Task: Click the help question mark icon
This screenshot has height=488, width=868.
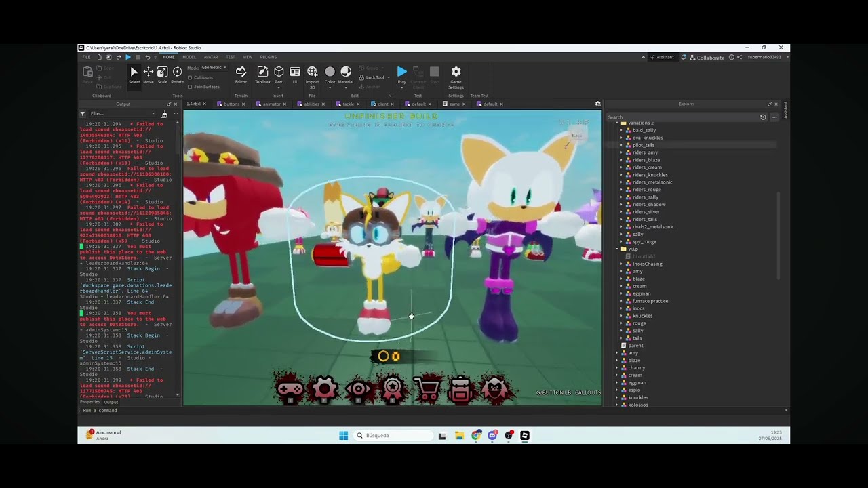Action: 731,57
